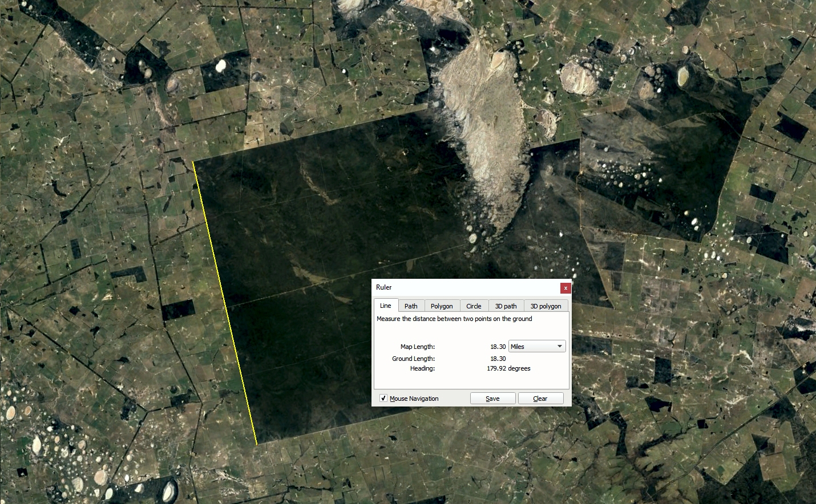Open the Polygon measurement tab
Viewport: 816px width, 504px height.
442,306
